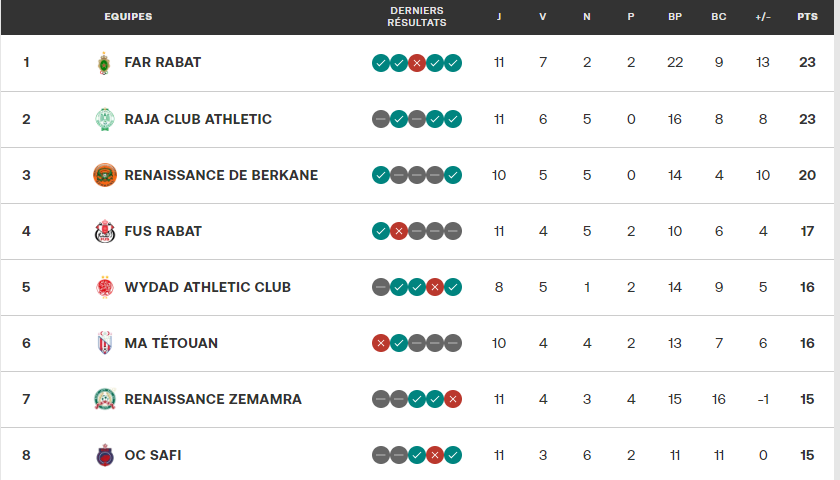Viewport: 840px width, 480px height.
Task: Click the Raja Club Athletic logo
Action: 104,119
